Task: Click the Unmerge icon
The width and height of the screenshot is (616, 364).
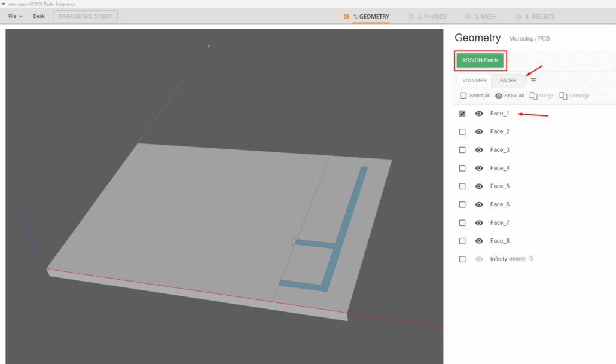Action: click(x=563, y=96)
